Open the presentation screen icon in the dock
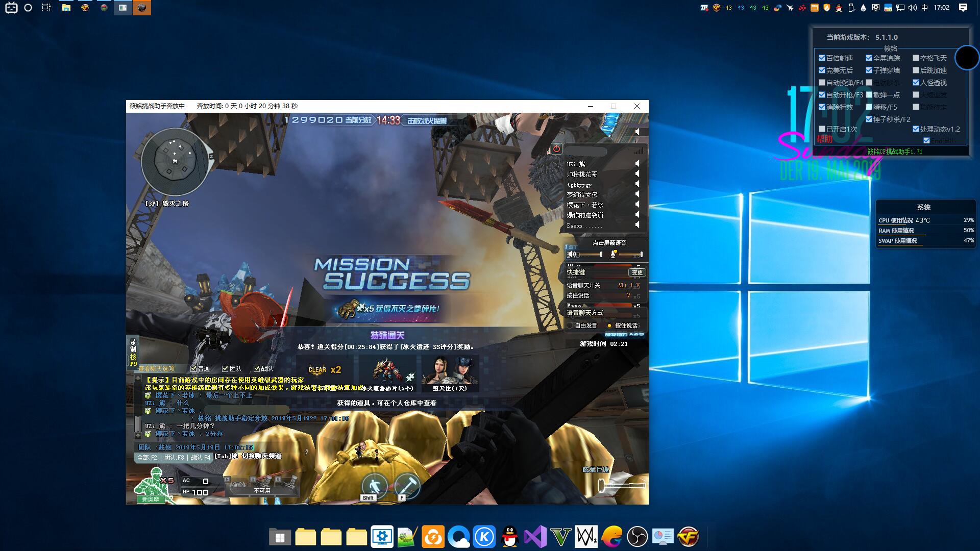 tap(663, 537)
